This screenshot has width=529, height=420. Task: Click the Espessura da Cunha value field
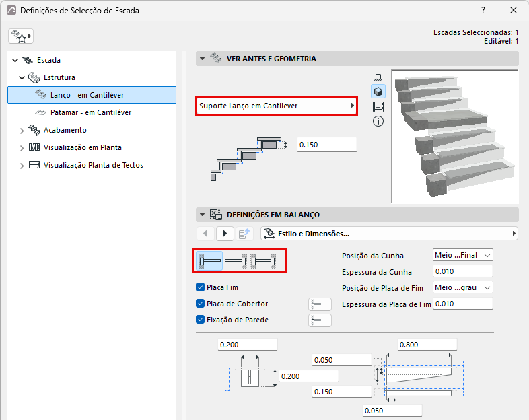(x=462, y=271)
